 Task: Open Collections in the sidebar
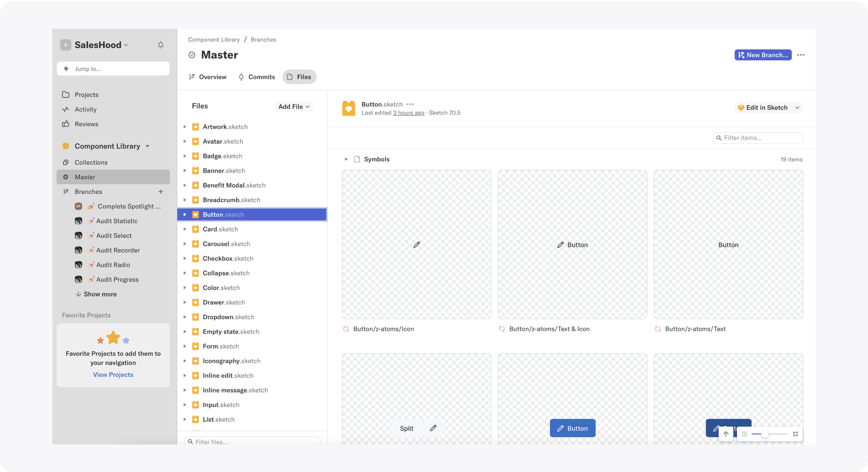pos(91,162)
